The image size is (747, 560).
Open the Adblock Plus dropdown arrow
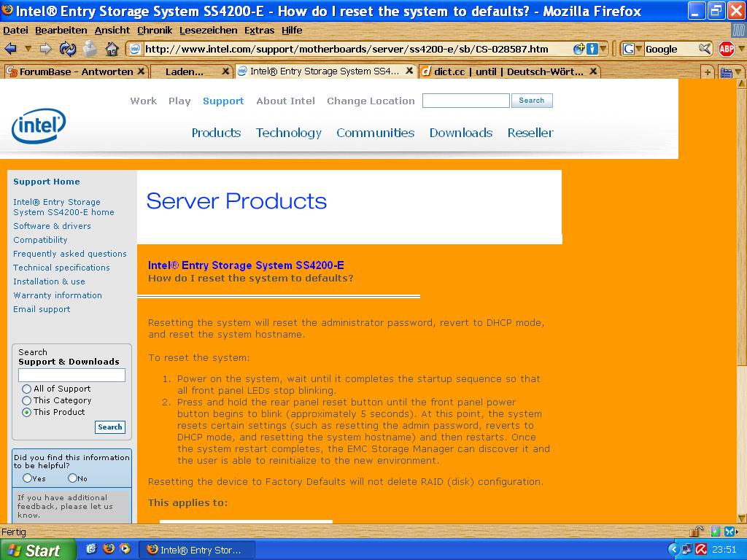click(741, 49)
